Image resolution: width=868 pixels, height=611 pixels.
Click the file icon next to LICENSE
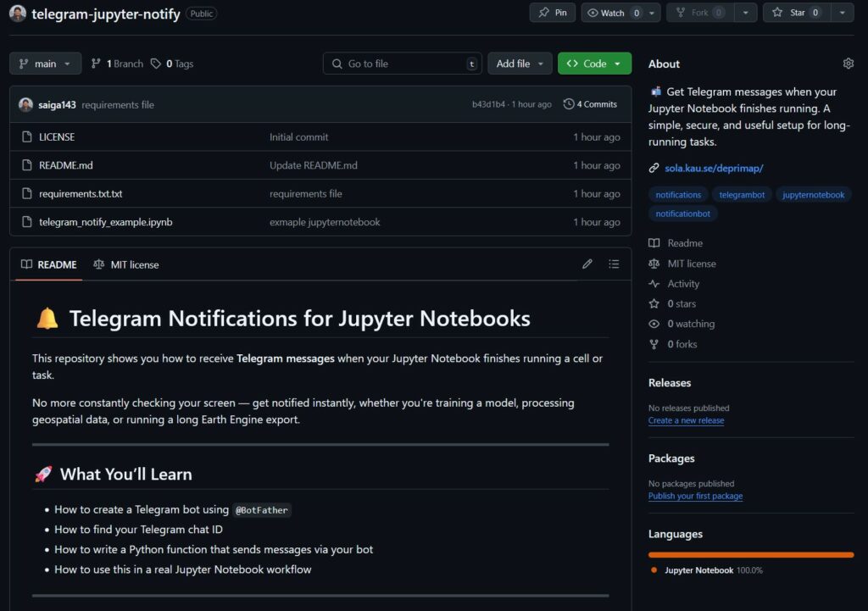click(x=26, y=136)
